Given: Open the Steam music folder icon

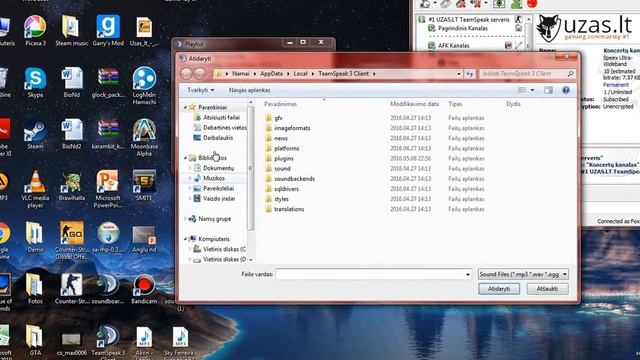Looking at the screenshot, I should (71, 31).
